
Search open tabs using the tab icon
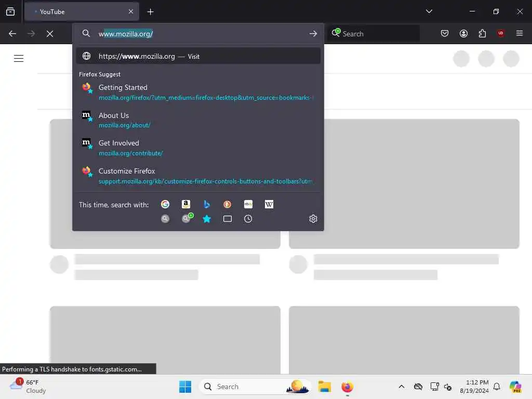228,219
